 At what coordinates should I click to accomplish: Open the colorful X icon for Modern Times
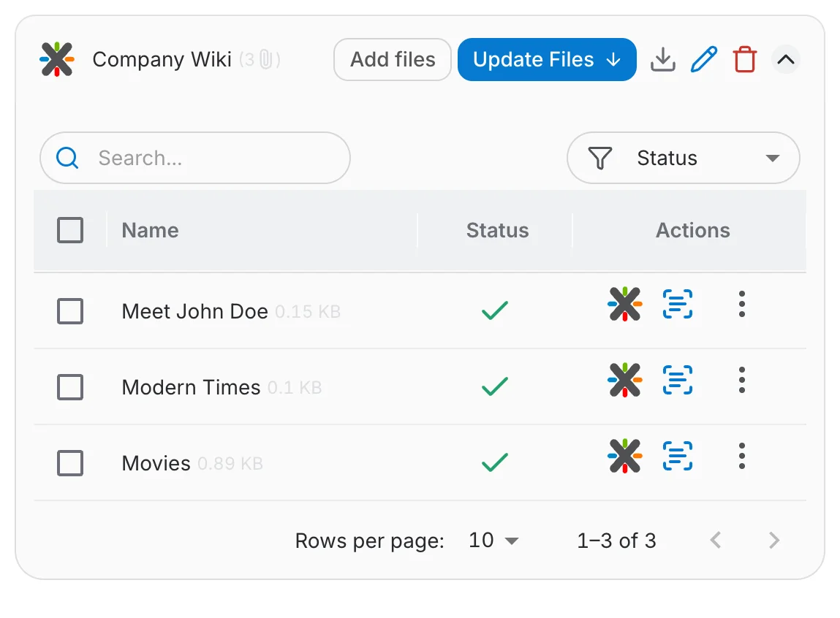pyautogui.click(x=624, y=380)
